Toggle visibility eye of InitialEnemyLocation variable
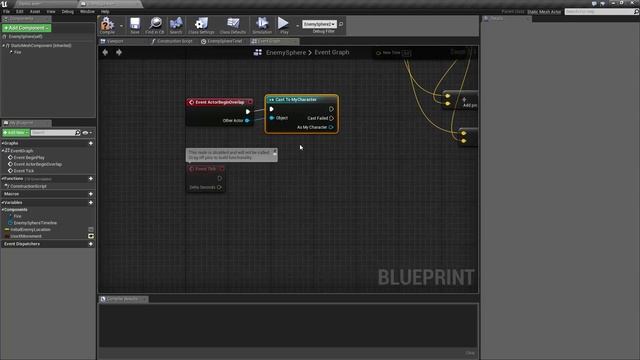 click(91, 229)
